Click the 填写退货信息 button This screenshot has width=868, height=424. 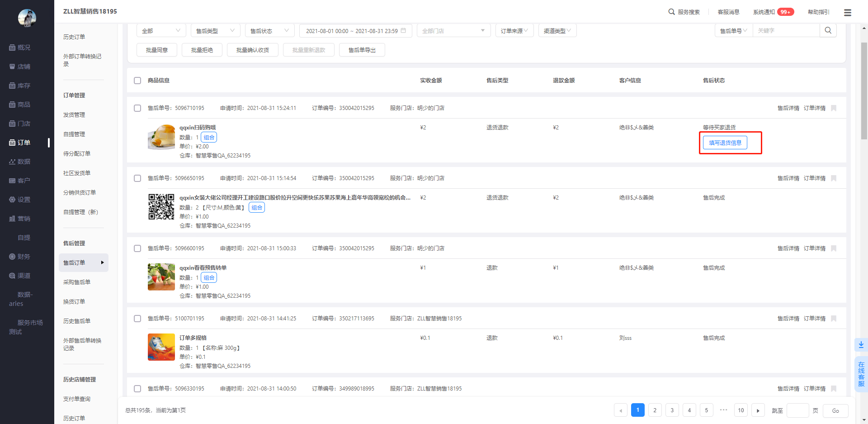(725, 143)
